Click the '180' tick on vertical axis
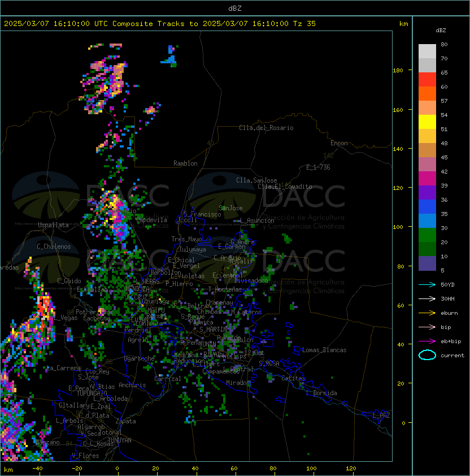470x476 pixels. point(398,71)
